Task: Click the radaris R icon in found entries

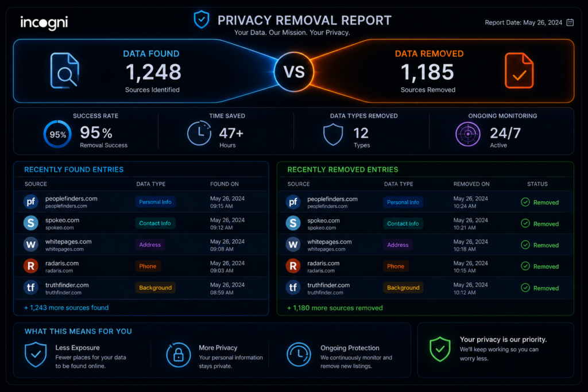Action: 31,266
